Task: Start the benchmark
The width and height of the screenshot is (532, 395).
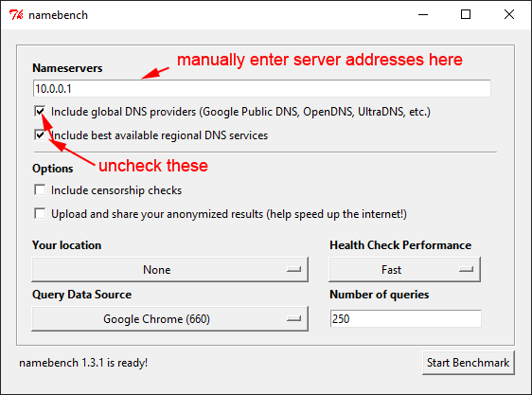Action: click(469, 363)
